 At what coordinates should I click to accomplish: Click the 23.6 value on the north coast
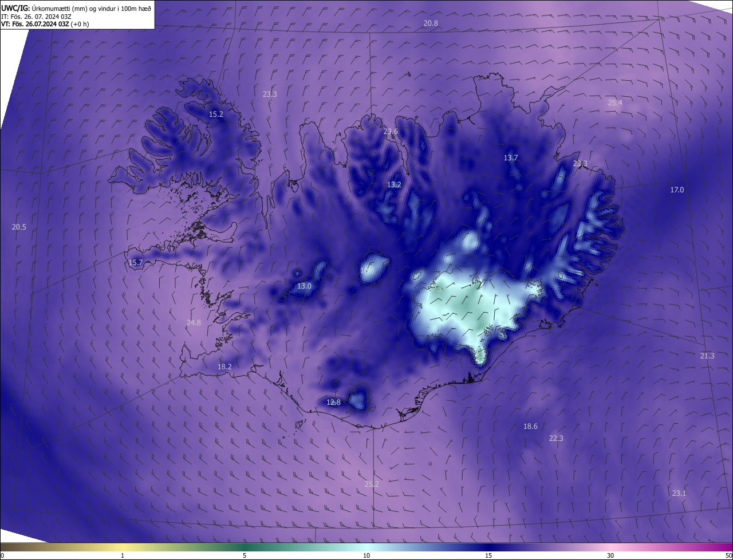coord(391,132)
